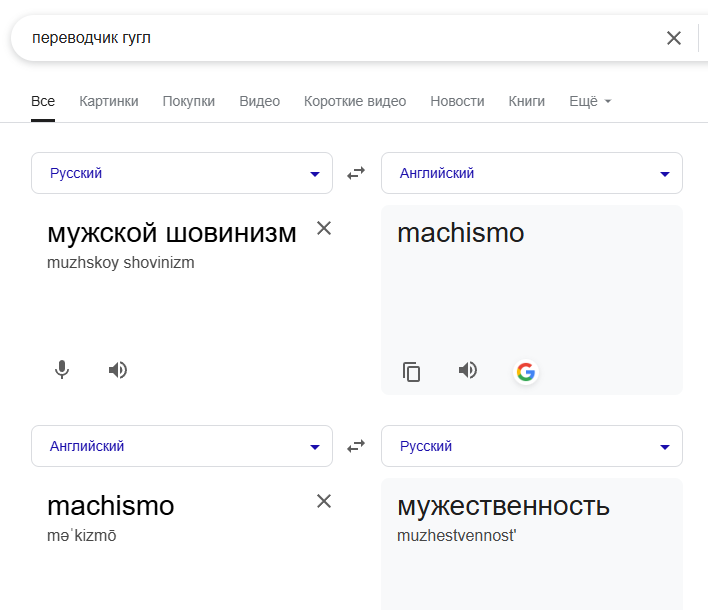Swap languages in the lower translator
The height and width of the screenshot is (610, 708).
coord(356,447)
